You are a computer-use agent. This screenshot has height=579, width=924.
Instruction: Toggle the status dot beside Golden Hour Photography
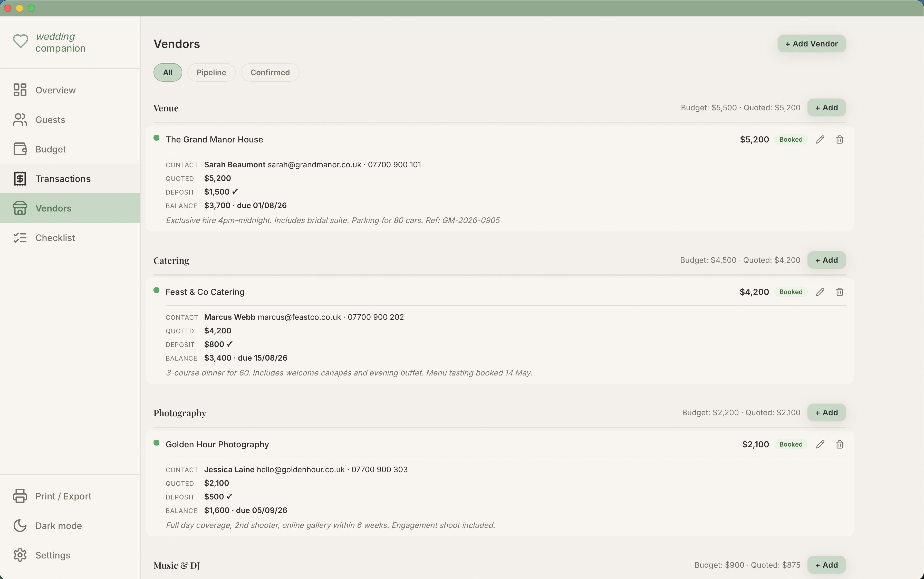click(x=156, y=443)
